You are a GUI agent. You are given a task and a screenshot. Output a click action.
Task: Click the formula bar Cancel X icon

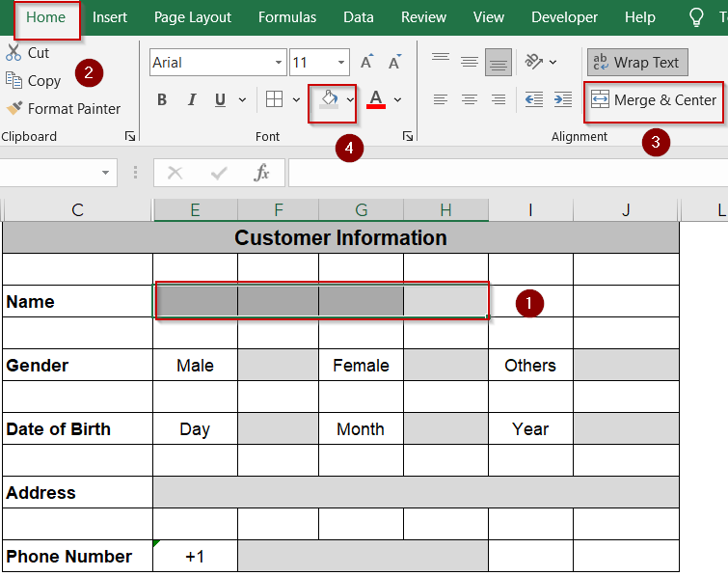(175, 173)
